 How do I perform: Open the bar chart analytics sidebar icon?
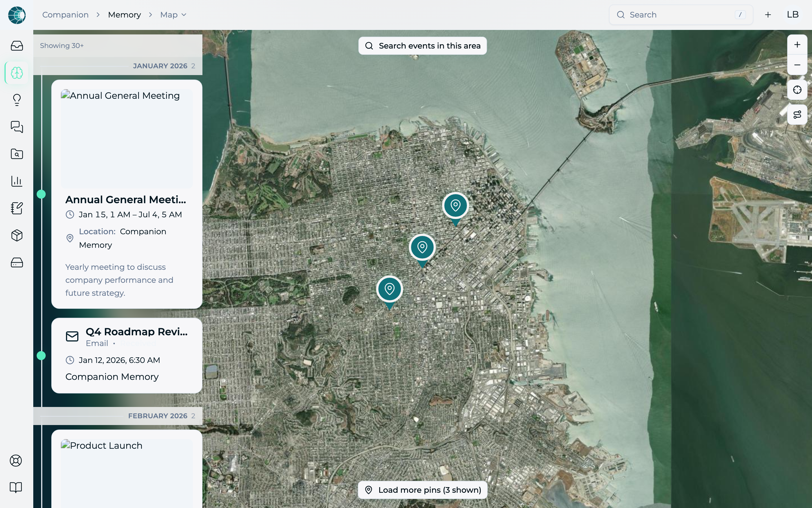coord(17,181)
